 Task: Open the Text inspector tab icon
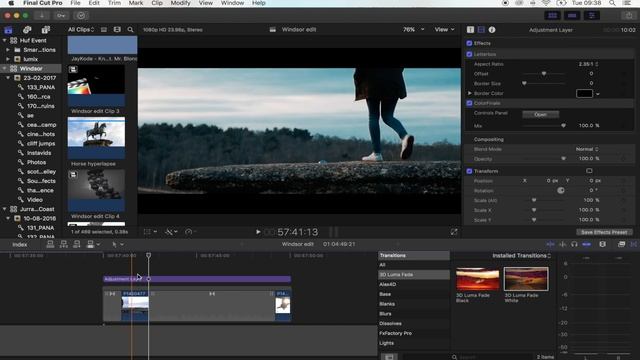471,30
